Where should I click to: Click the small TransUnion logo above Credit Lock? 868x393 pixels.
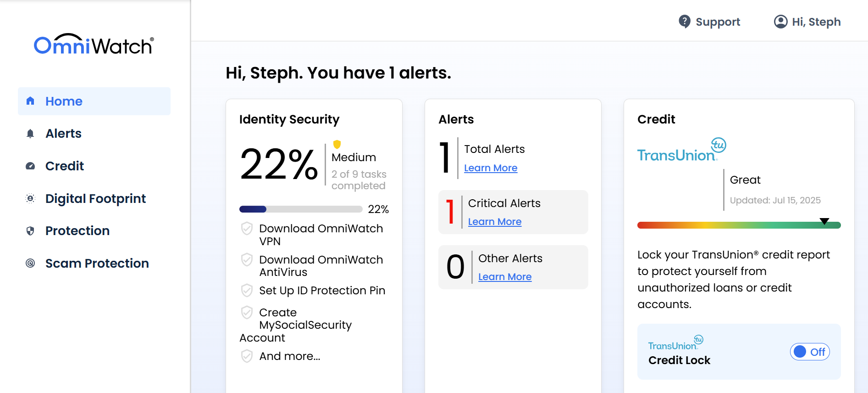675,342
